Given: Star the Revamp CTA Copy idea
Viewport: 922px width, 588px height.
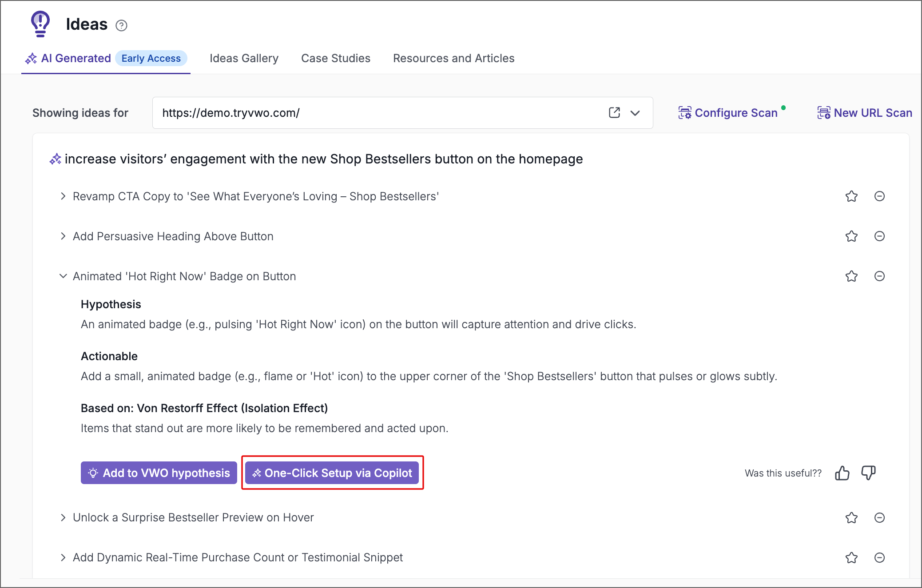Looking at the screenshot, I should (x=851, y=196).
